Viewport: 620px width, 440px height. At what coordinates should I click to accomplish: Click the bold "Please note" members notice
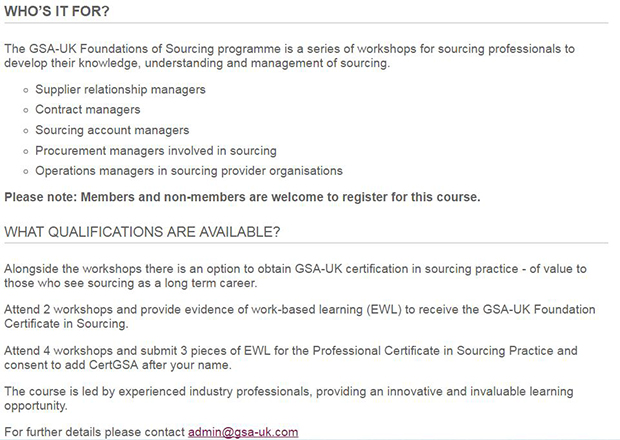tap(242, 197)
